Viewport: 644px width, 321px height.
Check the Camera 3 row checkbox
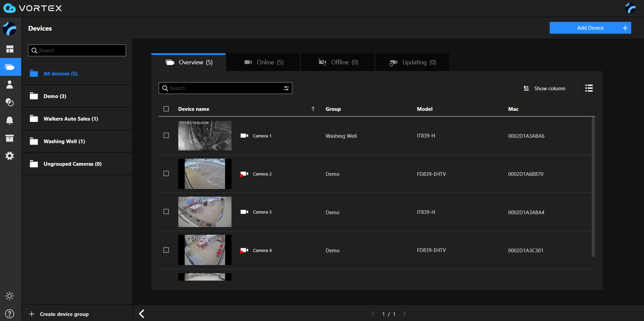[166, 212]
